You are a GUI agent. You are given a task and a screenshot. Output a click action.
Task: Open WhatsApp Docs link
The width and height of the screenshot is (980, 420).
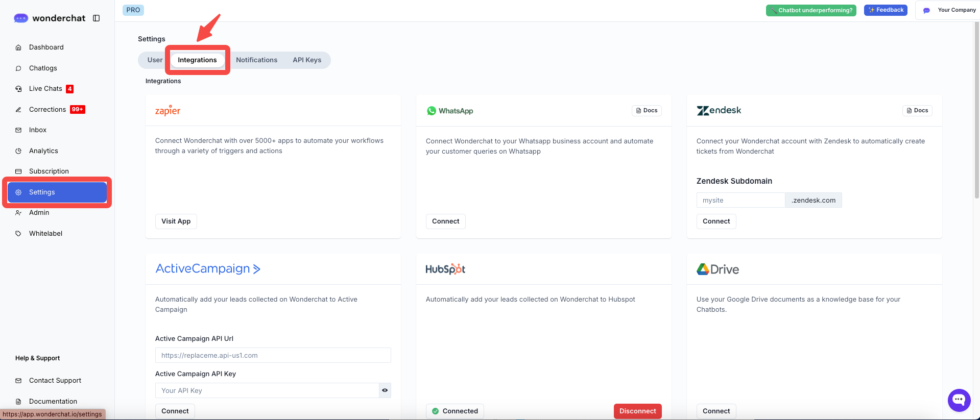click(647, 111)
